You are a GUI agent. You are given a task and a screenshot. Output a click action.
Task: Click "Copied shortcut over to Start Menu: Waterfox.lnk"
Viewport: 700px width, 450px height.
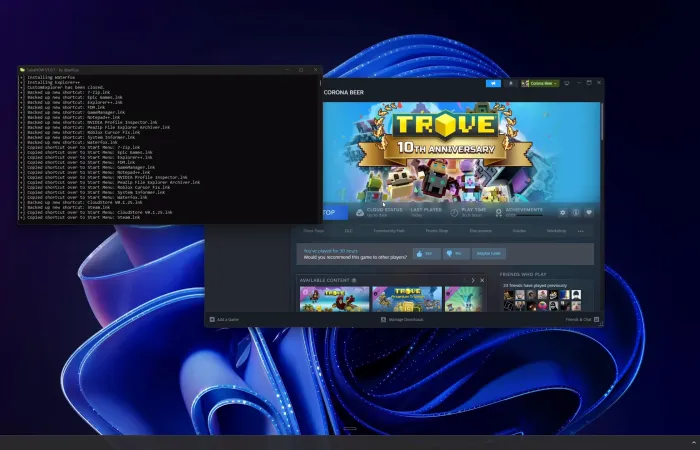88,197
